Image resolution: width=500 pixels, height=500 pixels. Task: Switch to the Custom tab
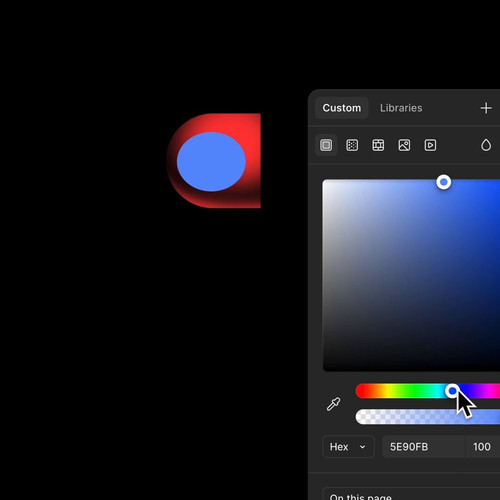tap(342, 108)
